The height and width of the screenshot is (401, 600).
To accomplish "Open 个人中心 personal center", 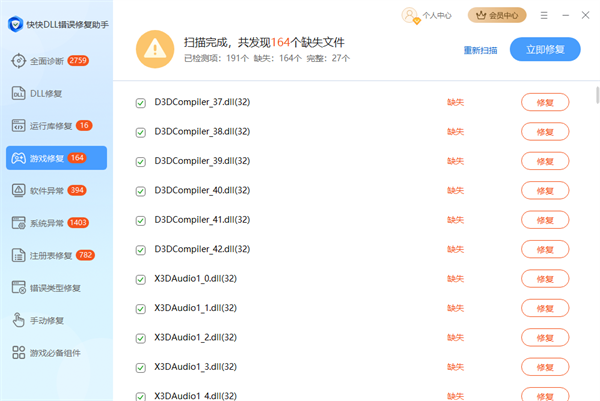I will click(428, 15).
